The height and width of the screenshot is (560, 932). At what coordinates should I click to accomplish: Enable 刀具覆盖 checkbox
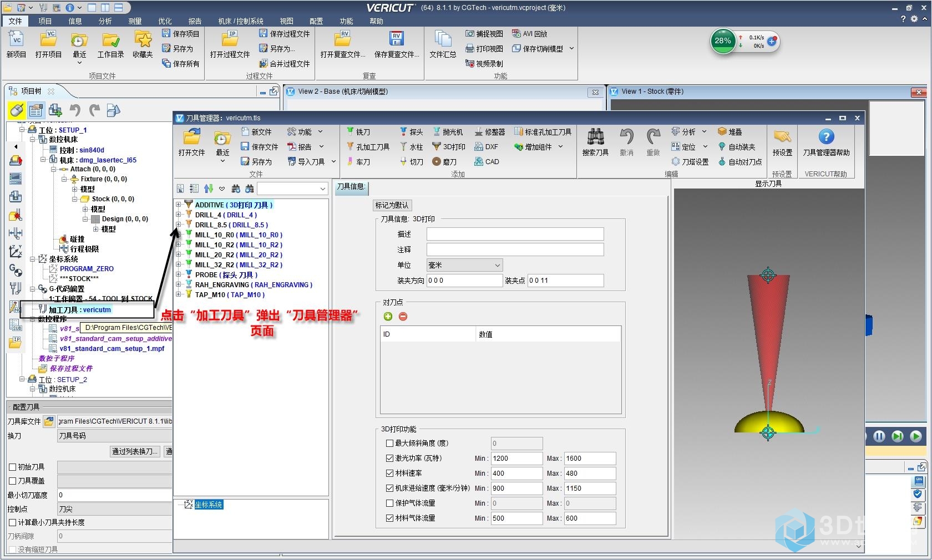13,481
